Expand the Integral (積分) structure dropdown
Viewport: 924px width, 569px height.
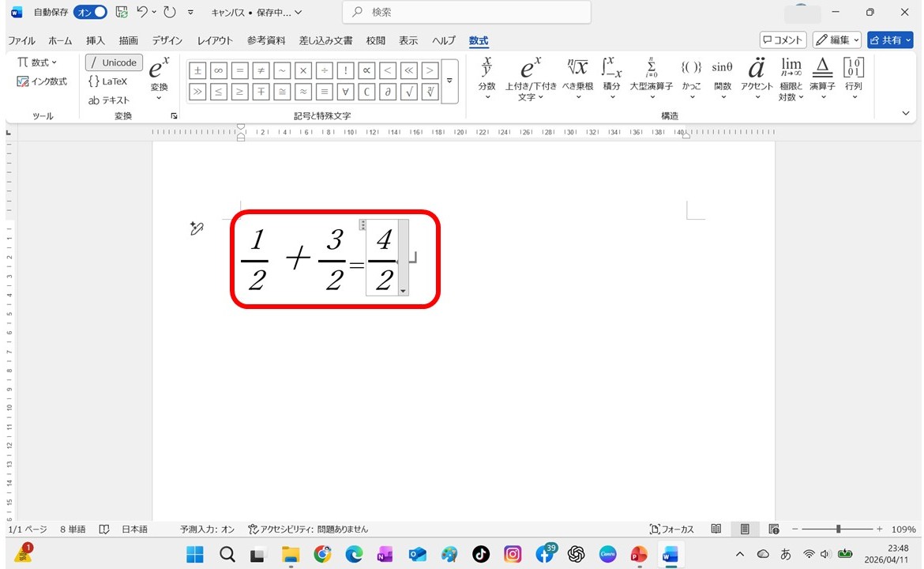click(x=611, y=80)
